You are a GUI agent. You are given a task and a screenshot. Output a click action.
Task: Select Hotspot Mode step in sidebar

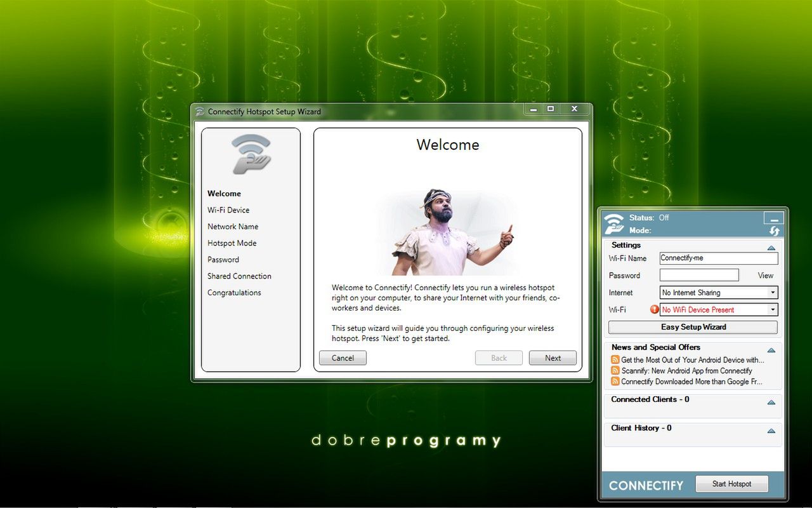tap(232, 243)
